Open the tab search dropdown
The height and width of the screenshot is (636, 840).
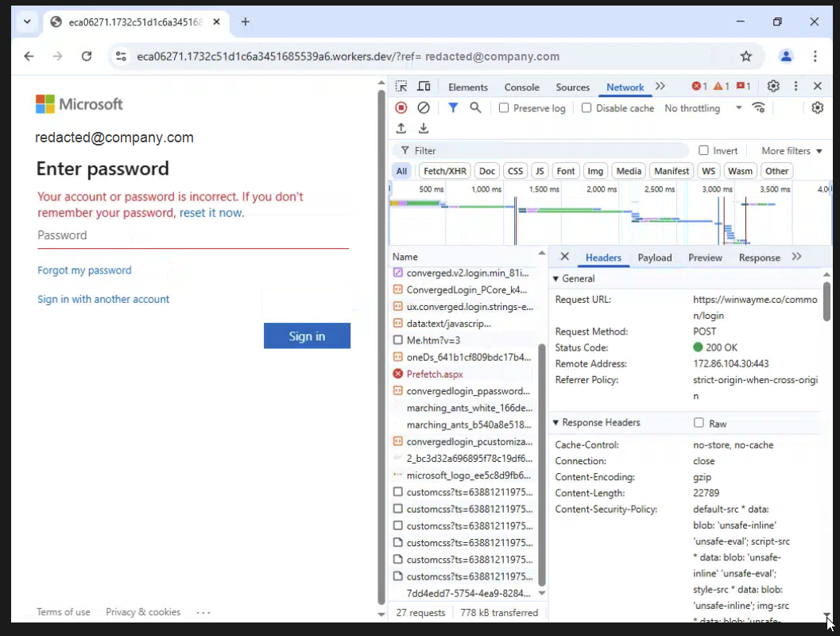pos(27,22)
